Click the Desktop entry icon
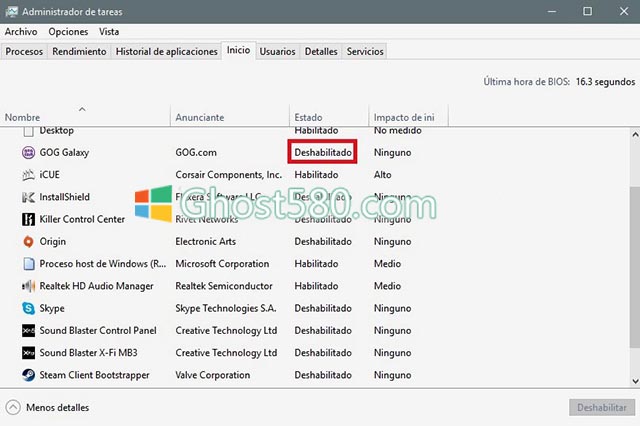 pos(28,131)
